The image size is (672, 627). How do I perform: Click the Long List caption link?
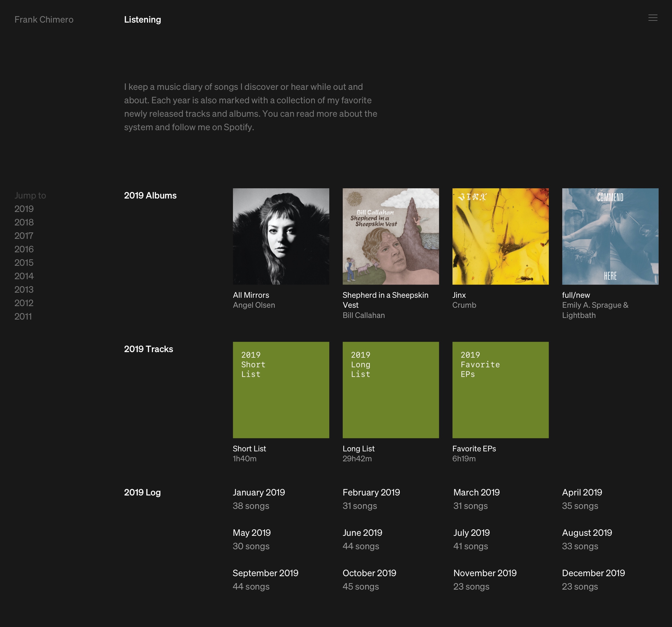pos(359,449)
